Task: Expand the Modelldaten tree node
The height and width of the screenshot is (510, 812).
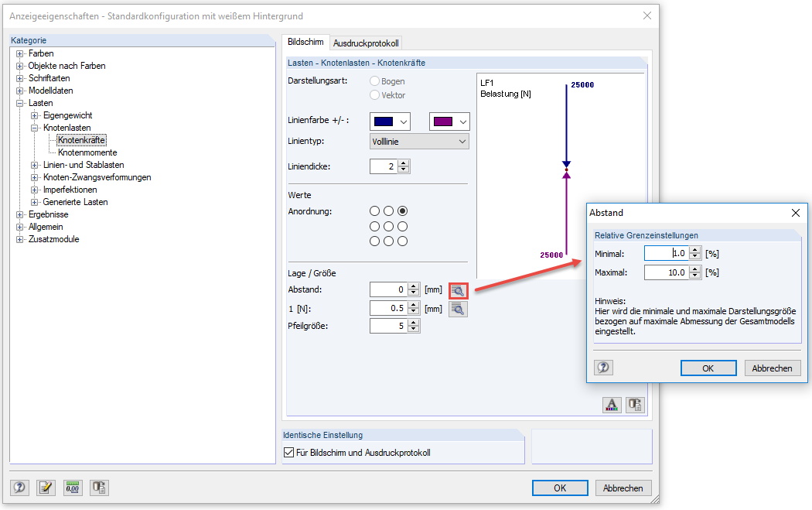Action: pos(19,91)
